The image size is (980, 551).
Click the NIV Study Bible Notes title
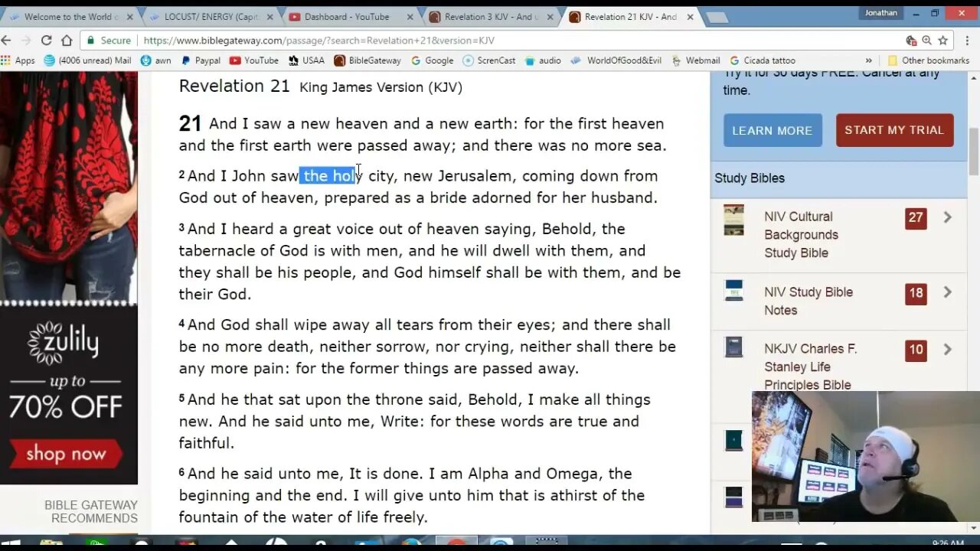[808, 301]
